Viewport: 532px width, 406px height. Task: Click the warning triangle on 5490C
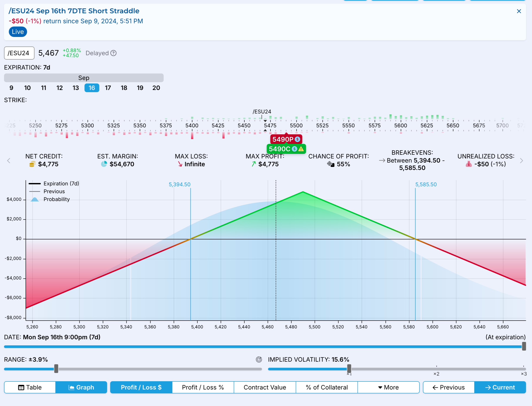(301, 149)
